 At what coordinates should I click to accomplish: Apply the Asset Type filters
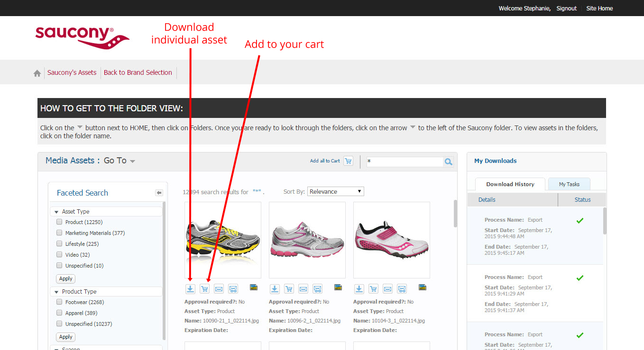pyautogui.click(x=65, y=278)
